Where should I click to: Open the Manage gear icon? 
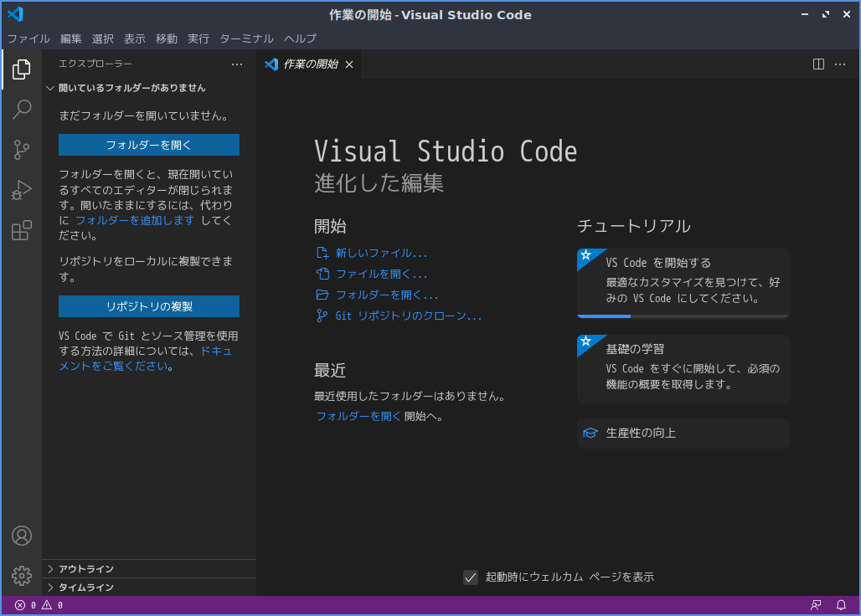(x=22, y=576)
